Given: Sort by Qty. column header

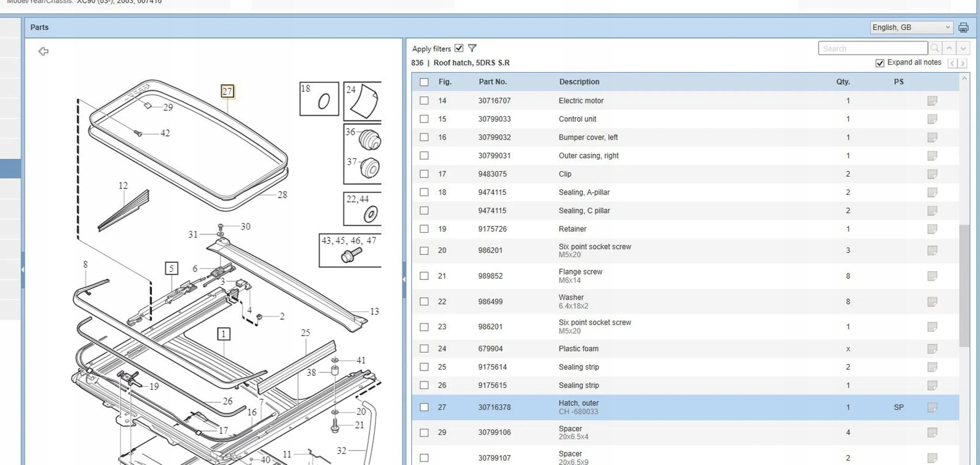Looking at the screenshot, I should coord(843,82).
